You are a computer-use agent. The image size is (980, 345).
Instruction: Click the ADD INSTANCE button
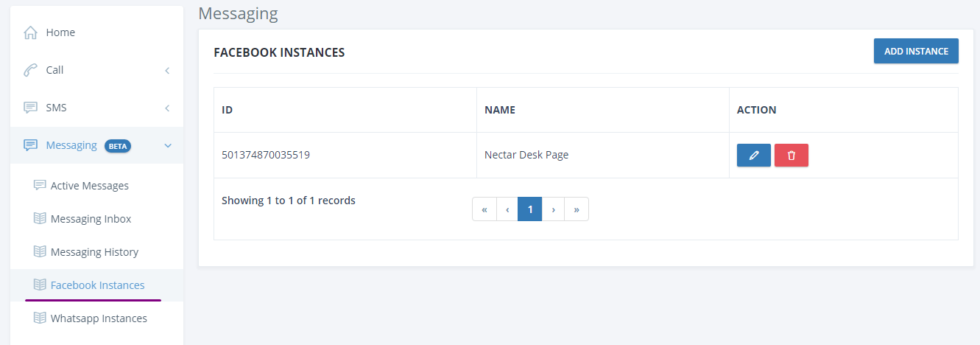pos(916,51)
